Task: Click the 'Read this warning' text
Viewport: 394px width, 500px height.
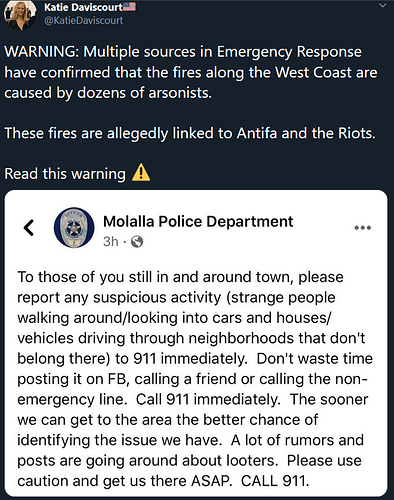Action: pyautogui.click(x=65, y=174)
